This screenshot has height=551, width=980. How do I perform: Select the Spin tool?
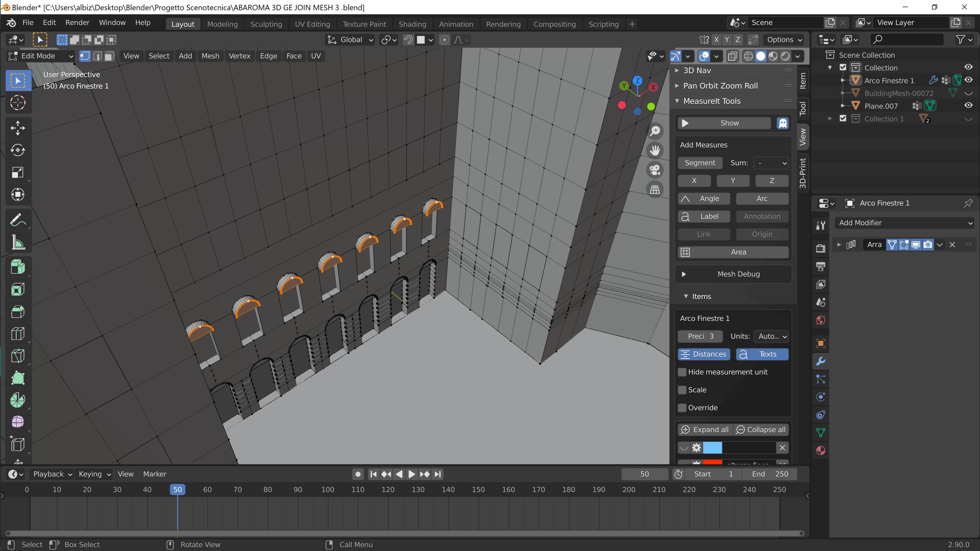coord(18,400)
